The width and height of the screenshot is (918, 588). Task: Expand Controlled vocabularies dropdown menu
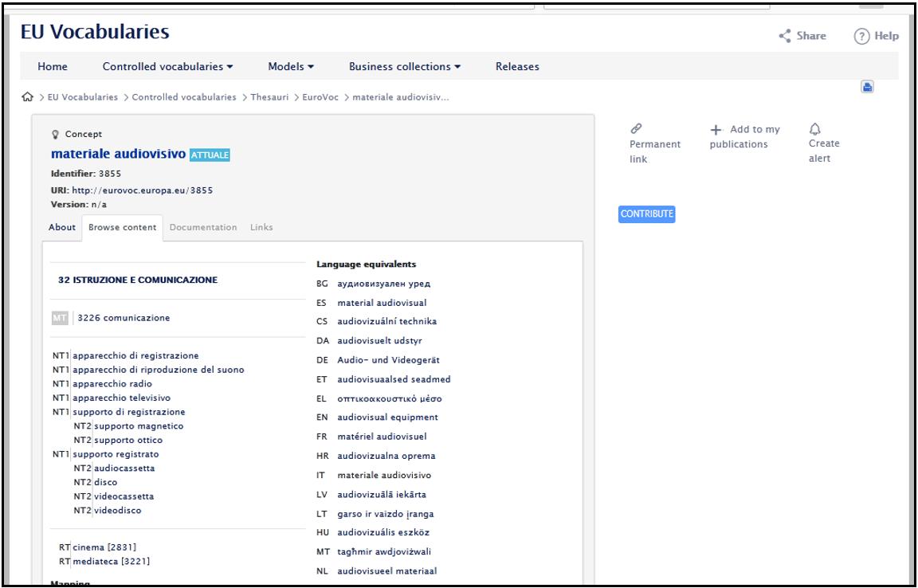pos(168,67)
